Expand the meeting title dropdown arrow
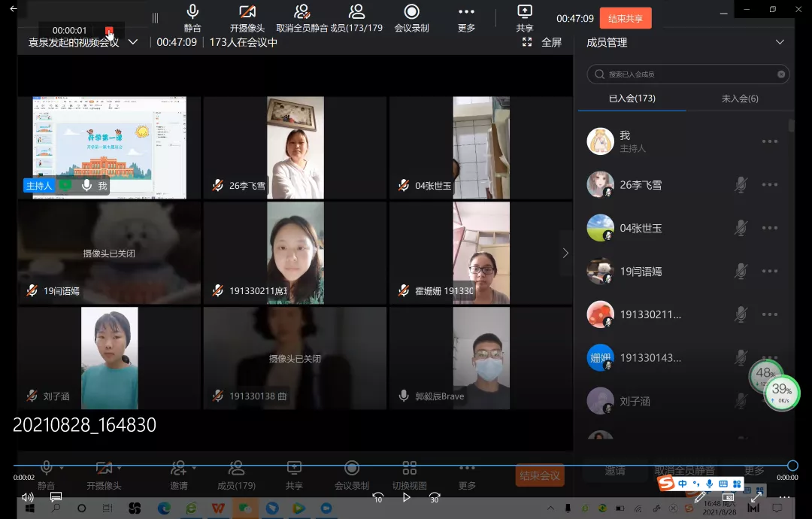812x519 pixels. 133,42
